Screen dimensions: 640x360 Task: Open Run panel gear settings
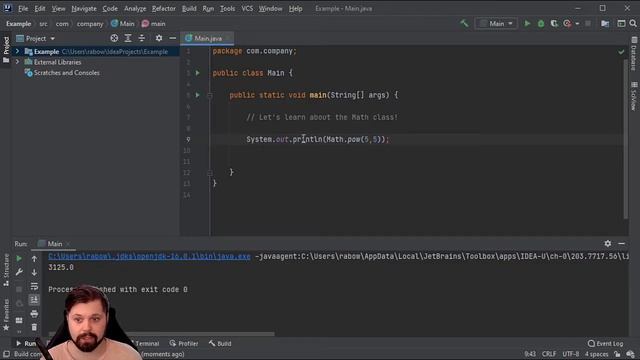608,244
